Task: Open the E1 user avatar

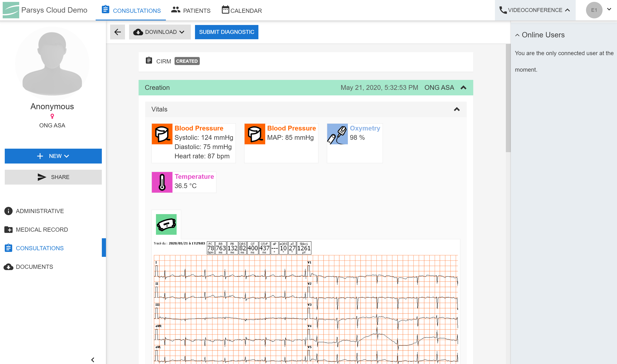Action: (x=594, y=10)
